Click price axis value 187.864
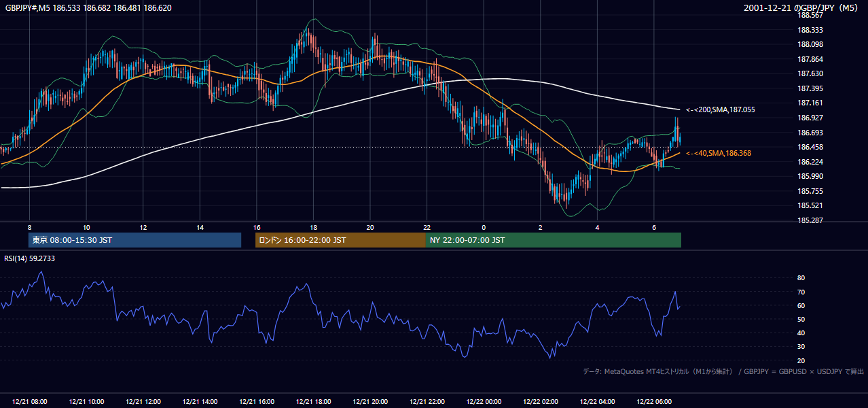Screen dimensions: 868x408 (x=810, y=59)
